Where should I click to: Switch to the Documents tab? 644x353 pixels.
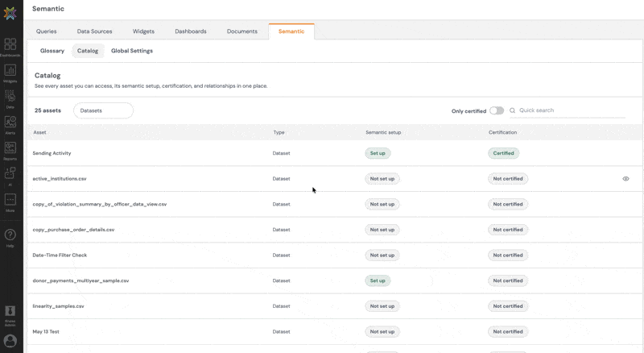[242, 31]
